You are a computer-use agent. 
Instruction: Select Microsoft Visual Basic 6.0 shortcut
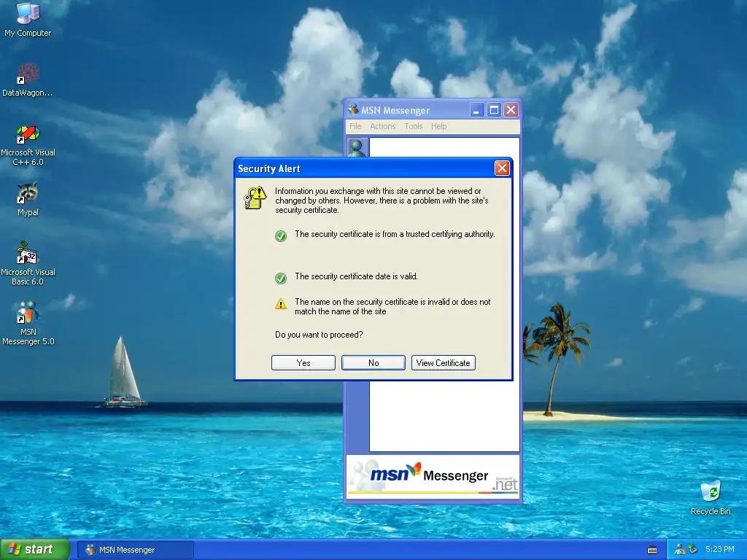[x=28, y=263]
